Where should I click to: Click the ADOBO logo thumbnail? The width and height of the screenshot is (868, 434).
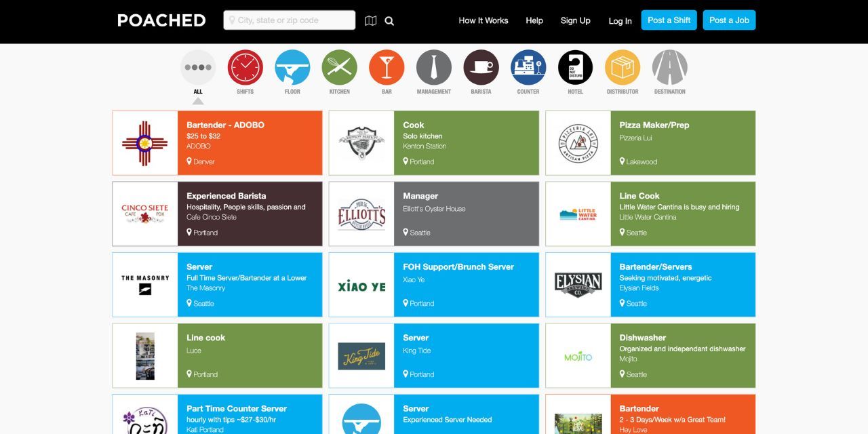pos(145,143)
